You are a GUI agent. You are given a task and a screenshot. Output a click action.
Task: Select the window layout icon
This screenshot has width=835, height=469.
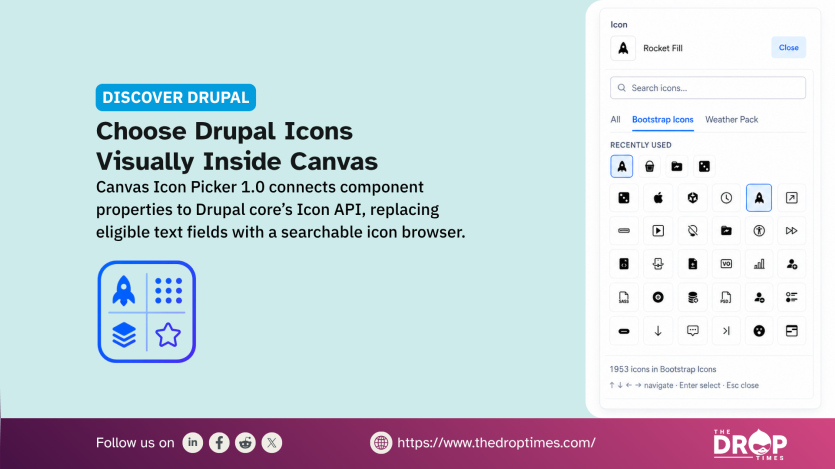[792, 331]
